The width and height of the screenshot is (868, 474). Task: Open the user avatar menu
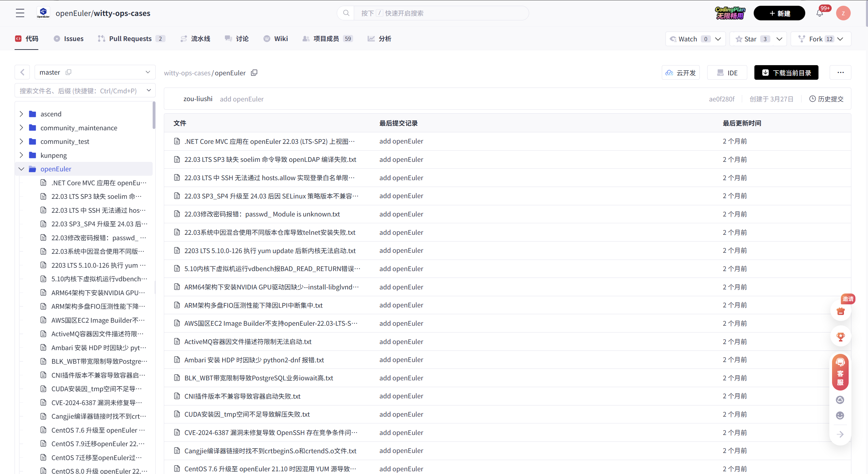click(843, 13)
